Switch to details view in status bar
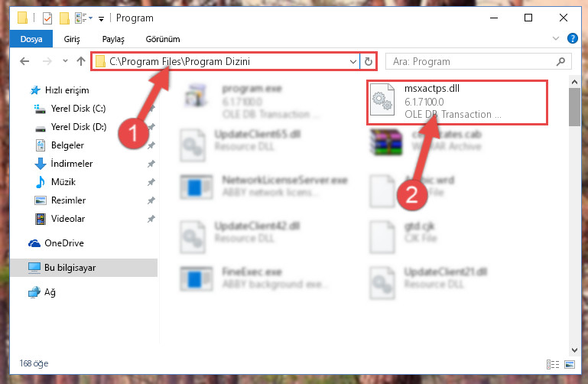 (553, 364)
